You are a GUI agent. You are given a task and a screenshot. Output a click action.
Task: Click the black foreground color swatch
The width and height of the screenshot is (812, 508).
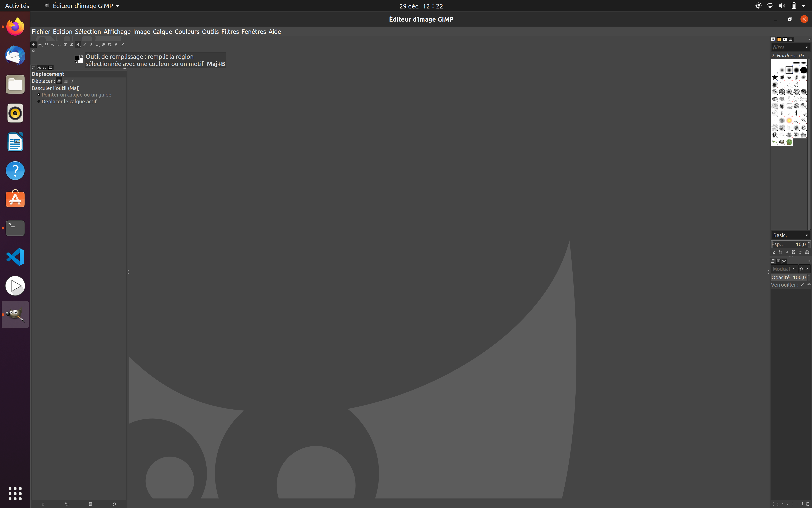point(77,57)
